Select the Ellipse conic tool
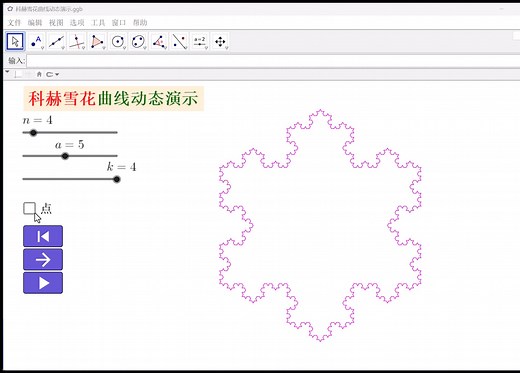Screen dimensions: 520x373 pos(138,42)
